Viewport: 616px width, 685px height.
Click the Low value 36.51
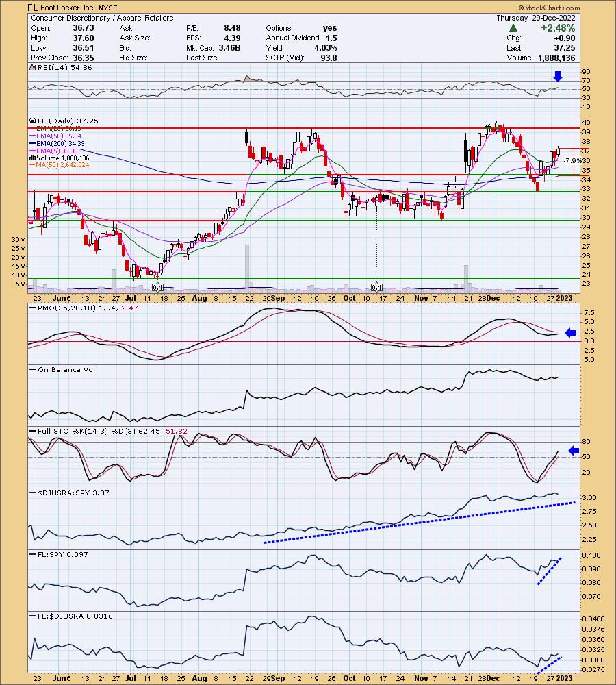(84, 48)
